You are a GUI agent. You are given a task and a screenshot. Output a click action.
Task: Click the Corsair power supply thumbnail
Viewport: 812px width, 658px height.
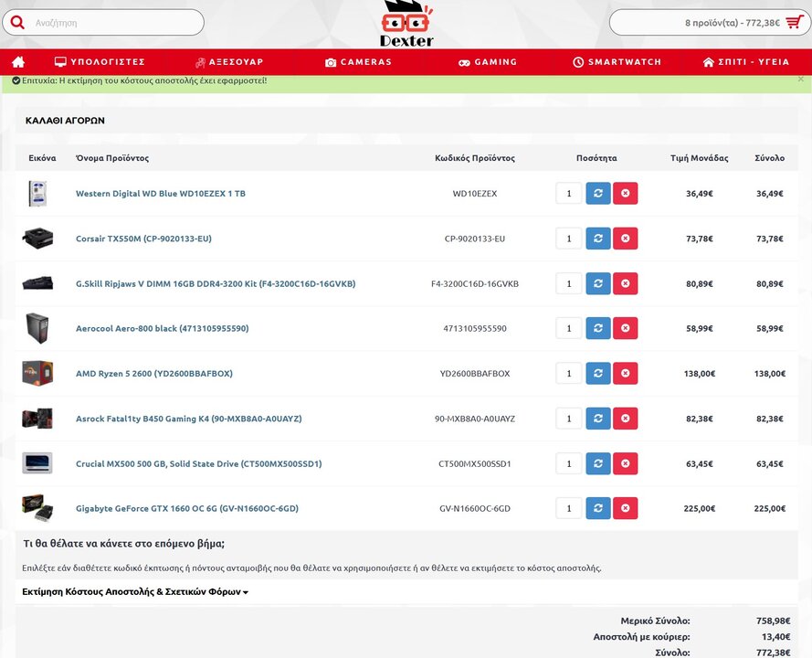[37, 239]
